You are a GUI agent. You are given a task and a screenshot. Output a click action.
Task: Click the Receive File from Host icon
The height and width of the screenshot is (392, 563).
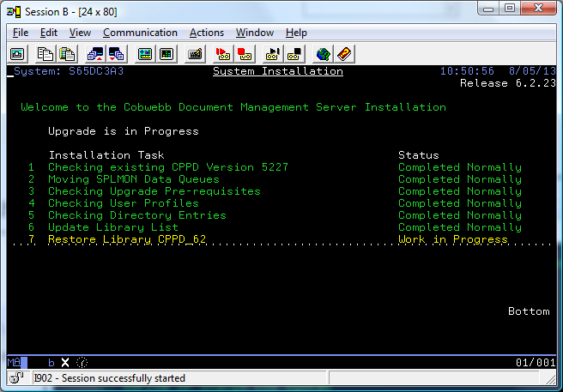point(117,54)
